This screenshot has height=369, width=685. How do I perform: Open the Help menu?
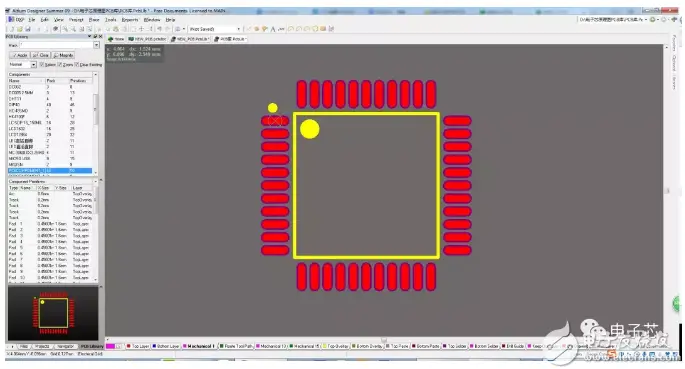[170, 20]
